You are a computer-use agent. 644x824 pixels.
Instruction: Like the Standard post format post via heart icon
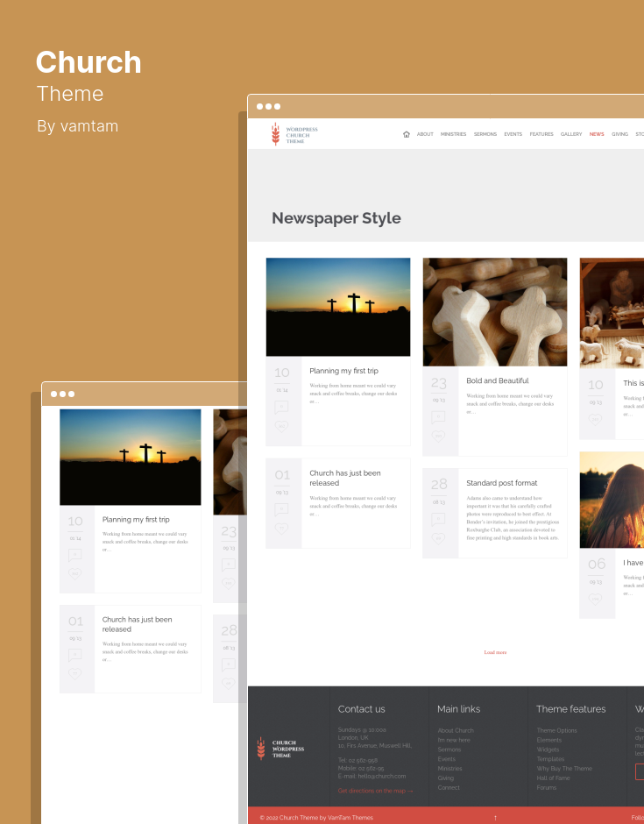click(x=438, y=538)
